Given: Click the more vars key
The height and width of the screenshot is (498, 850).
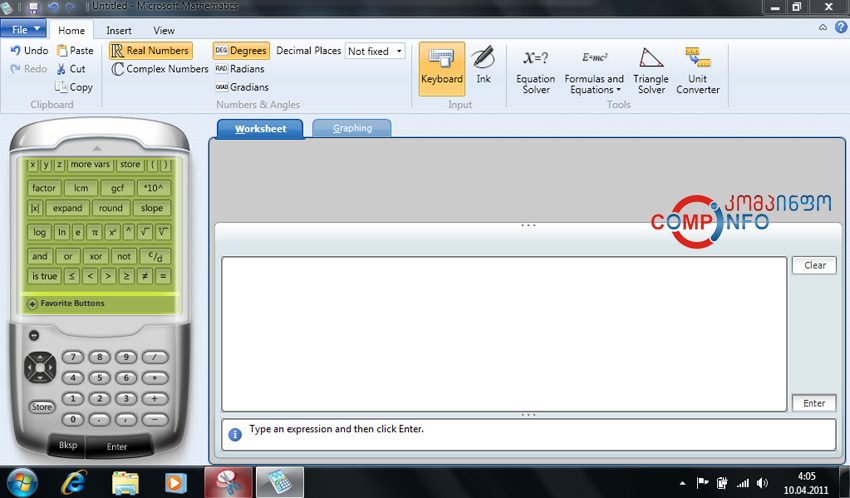Looking at the screenshot, I should click(x=90, y=164).
